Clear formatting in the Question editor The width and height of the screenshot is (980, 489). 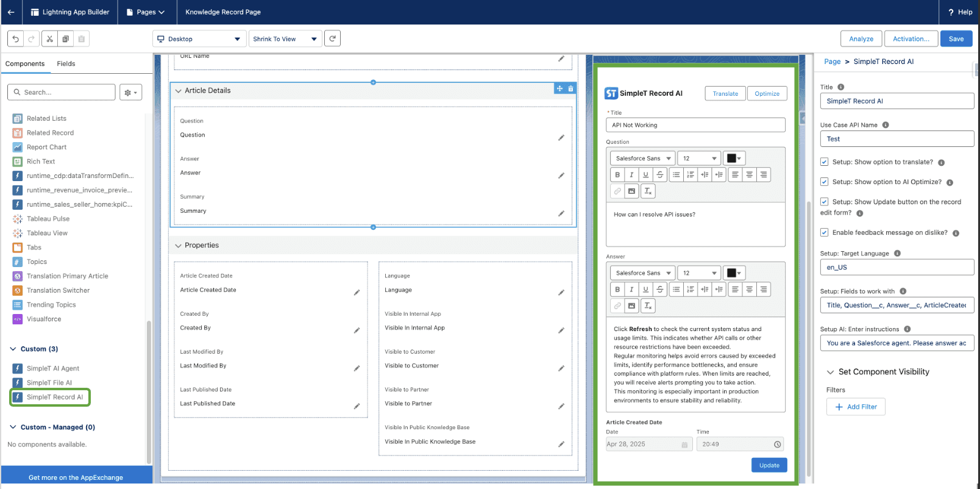(648, 191)
